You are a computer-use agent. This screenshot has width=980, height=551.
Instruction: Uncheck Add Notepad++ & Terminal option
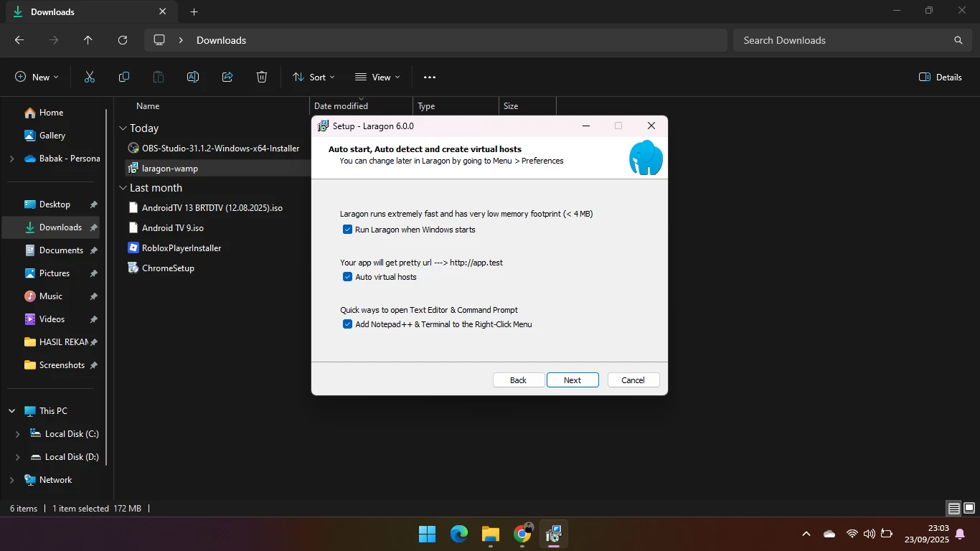click(348, 324)
